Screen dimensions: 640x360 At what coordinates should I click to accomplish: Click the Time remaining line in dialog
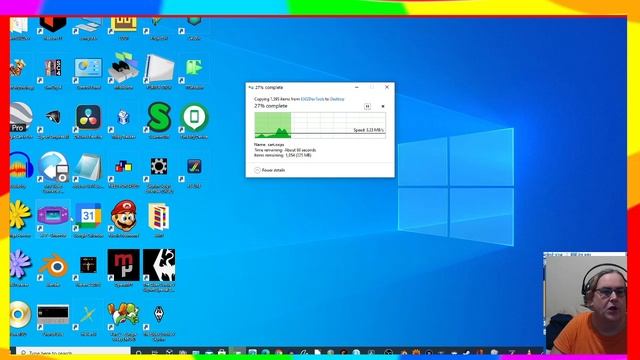[x=285, y=150]
